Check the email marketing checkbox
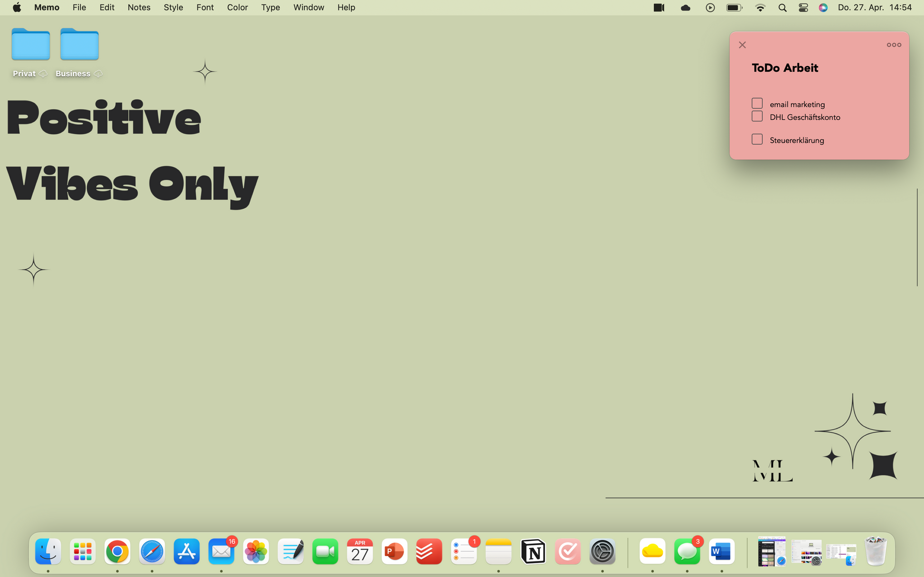This screenshot has height=577, width=924. point(757,103)
